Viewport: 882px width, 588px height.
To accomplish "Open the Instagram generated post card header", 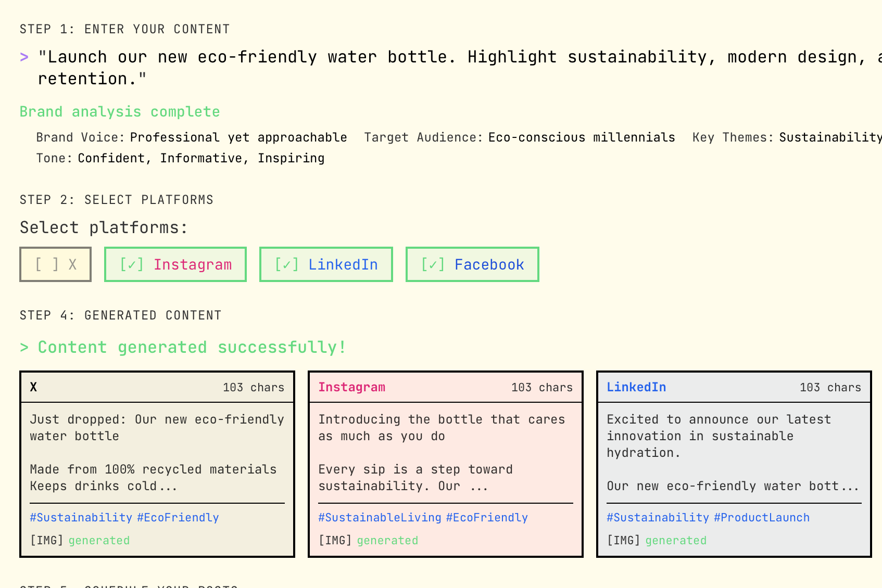I will [x=445, y=387].
